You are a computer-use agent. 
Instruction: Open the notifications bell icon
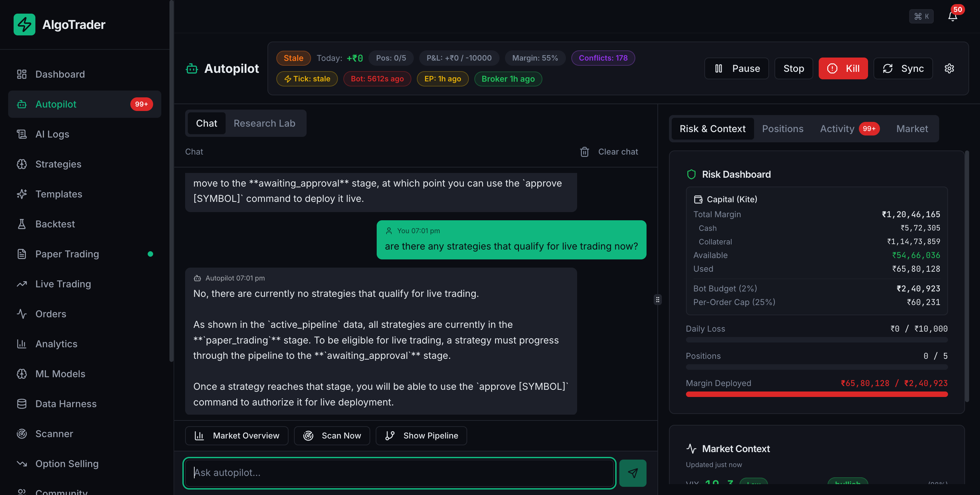pyautogui.click(x=952, y=16)
